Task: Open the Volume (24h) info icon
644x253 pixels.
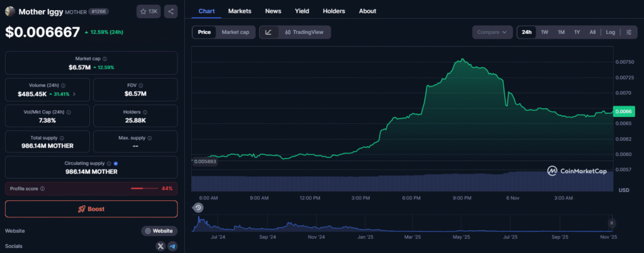Action: 64,86
